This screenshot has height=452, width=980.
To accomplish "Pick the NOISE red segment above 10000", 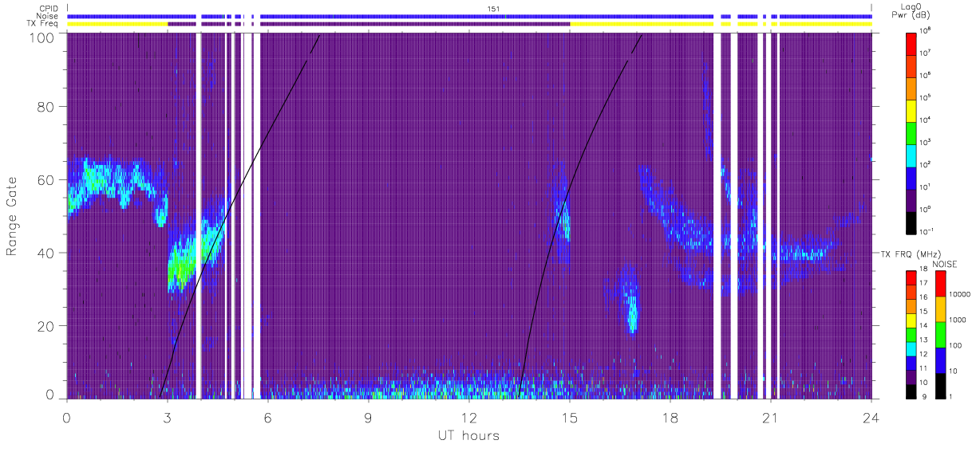I will pos(940,284).
